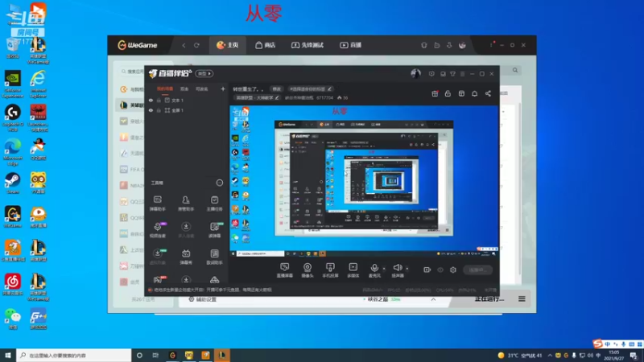644x362 pixels.
Task: Open the League of Legends taskbar icon
Action: [x=222, y=355]
